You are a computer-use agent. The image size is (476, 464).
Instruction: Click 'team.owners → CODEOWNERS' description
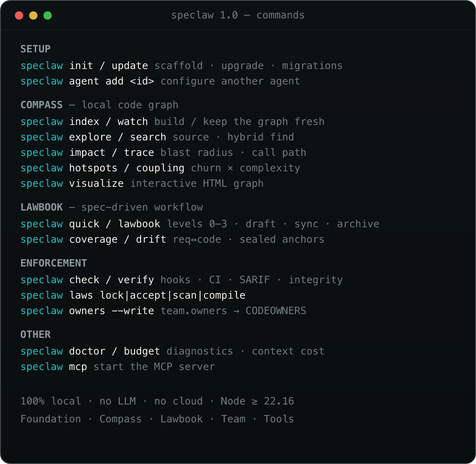(234, 311)
